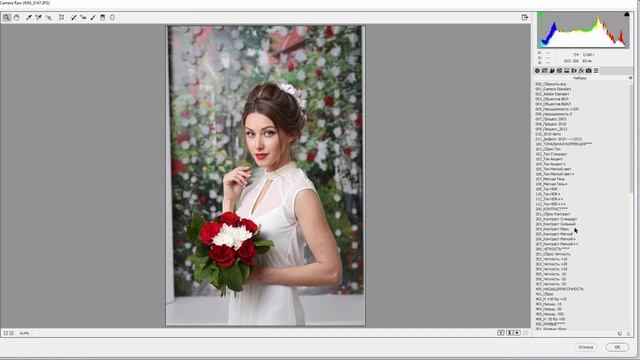Open the Basic panel tab
The width and height of the screenshot is (640, 360).
[x=538, y=71]
